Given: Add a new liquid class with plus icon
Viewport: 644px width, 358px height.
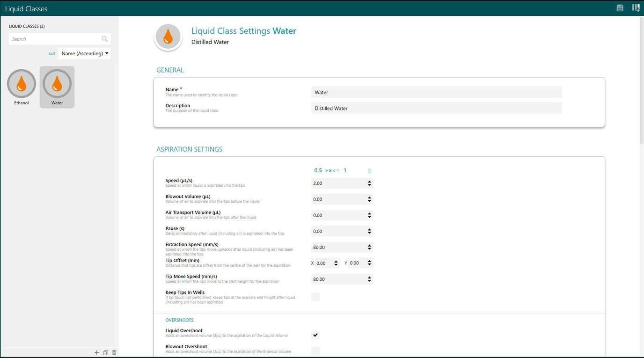Looking at the screenshot, I should [x=97, y=352].
